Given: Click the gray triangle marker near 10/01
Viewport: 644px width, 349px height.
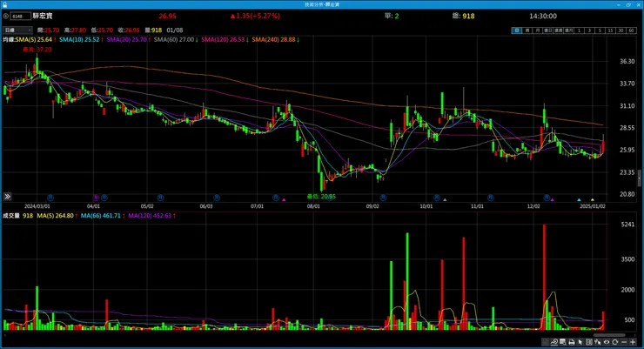Looking at the screenshot, I should (x=445, y=200).
